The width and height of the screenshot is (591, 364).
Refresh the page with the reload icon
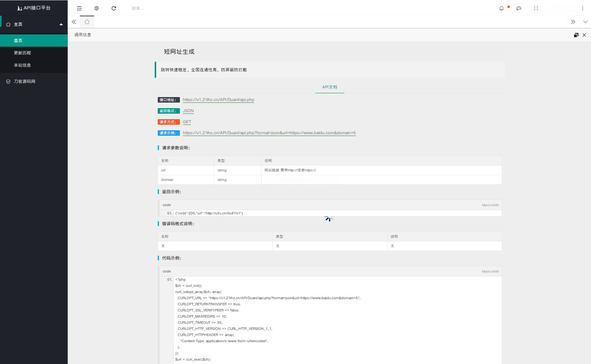pos(114,8)
